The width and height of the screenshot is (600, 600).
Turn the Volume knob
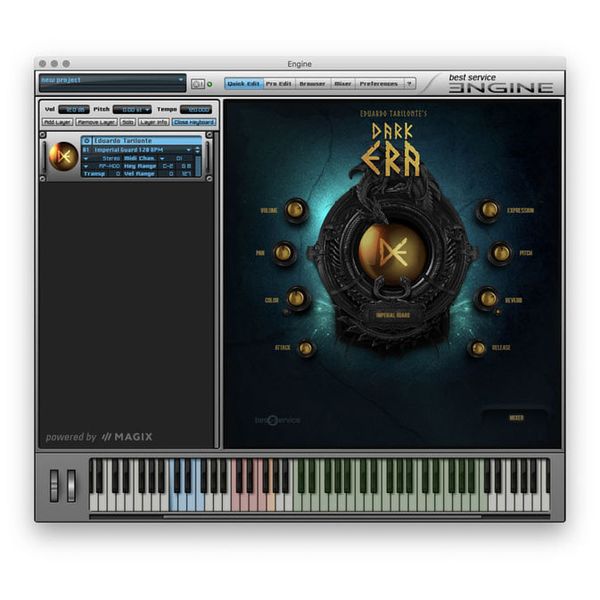[x=296, y=210]
